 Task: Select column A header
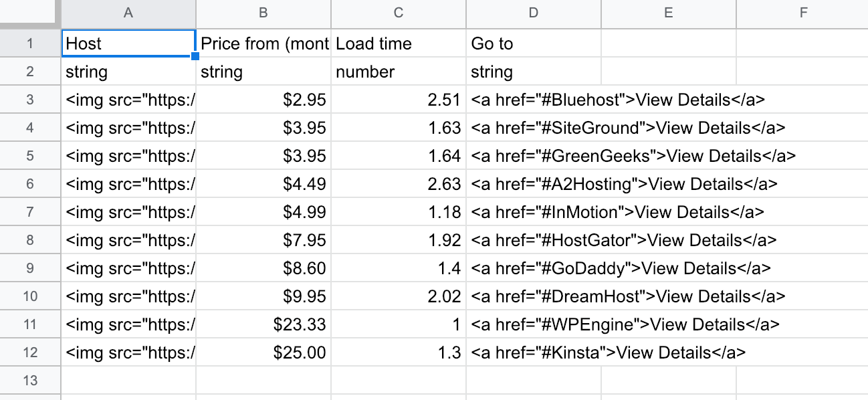(x=127, y=13)
